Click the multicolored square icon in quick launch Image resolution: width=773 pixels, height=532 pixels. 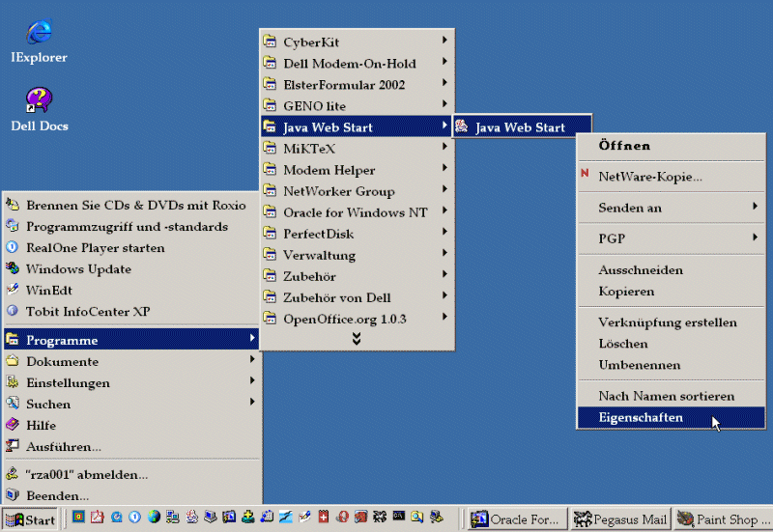[x=78, y=517]
